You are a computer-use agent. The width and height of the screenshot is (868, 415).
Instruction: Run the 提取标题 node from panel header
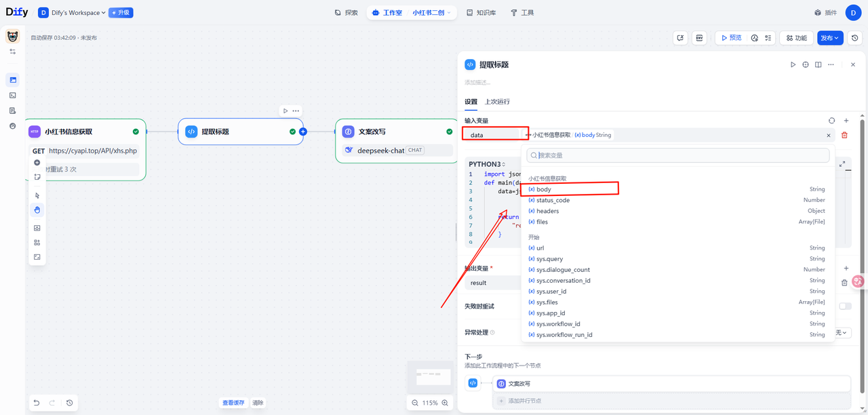(793, 64)
